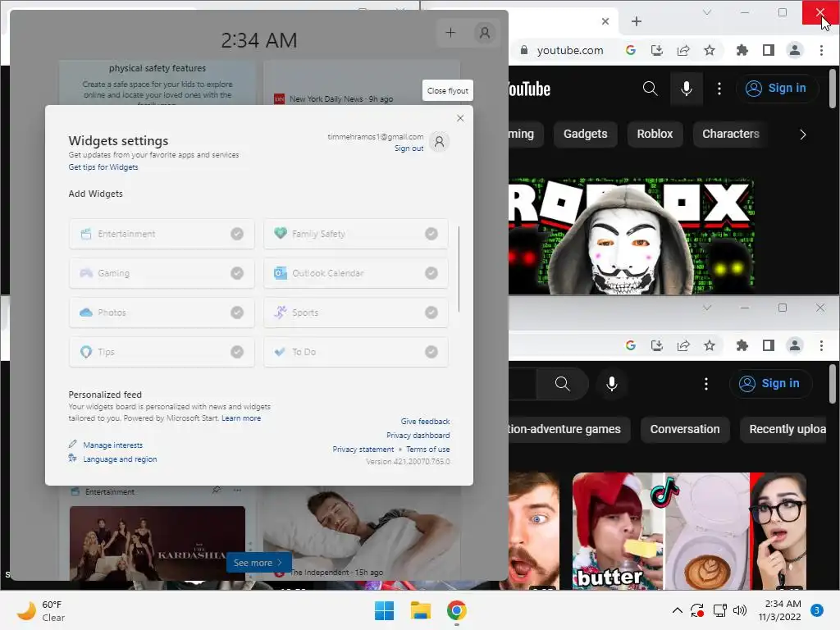Open extensions puzzle icon in lower Chrome window

point(742,345)
